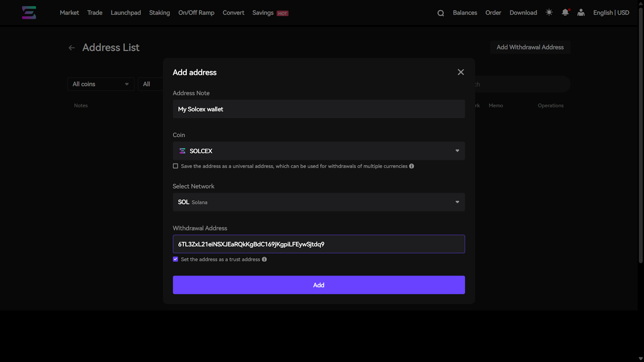Click the Withdrawal Address text field
The height and width of the screenshot is (362, 644).
[319, 244]
